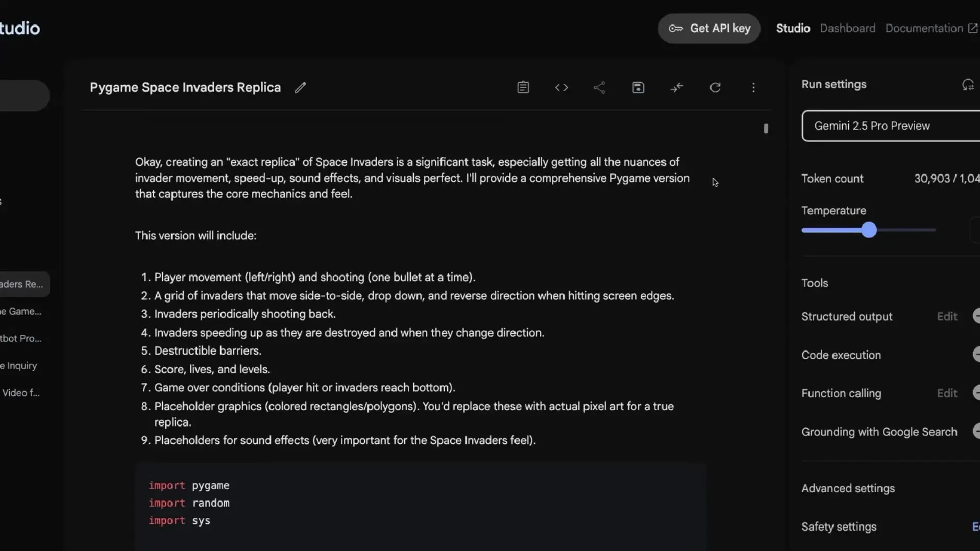
Task: Click the 'import sys' code line
Action: (x=179, y=521)
